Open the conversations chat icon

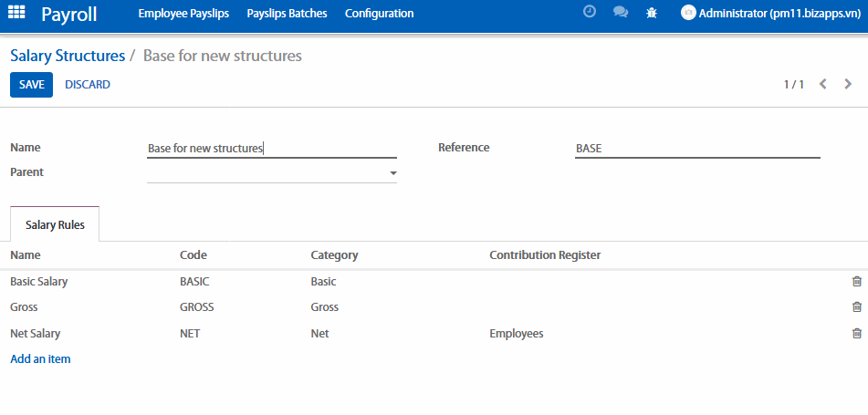tap(621, 13)
